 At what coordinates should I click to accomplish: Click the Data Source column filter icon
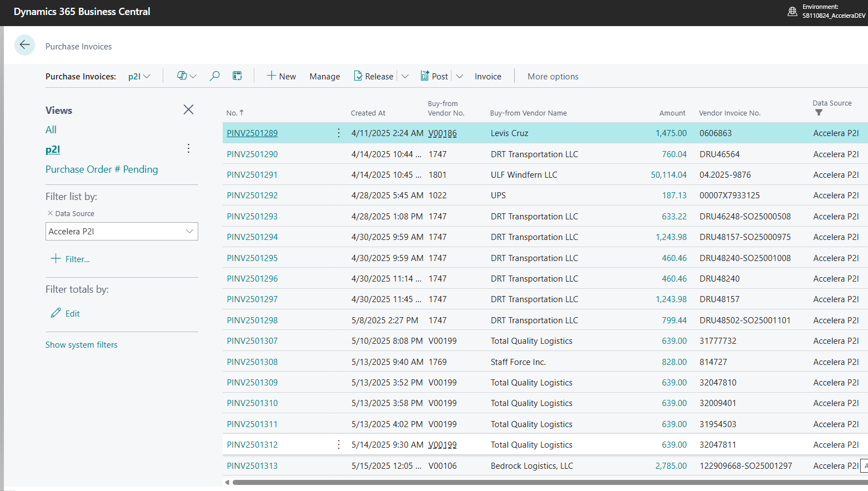pos(819,113)
